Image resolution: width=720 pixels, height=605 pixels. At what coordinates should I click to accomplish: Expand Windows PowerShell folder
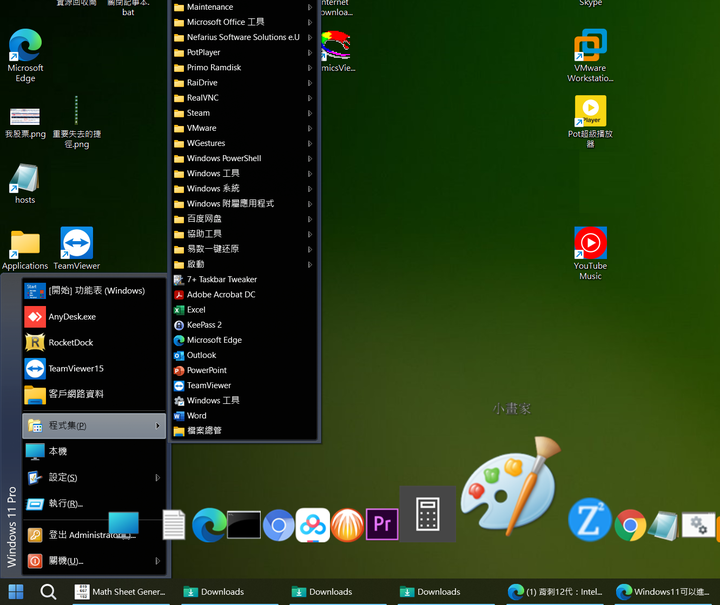243,158
